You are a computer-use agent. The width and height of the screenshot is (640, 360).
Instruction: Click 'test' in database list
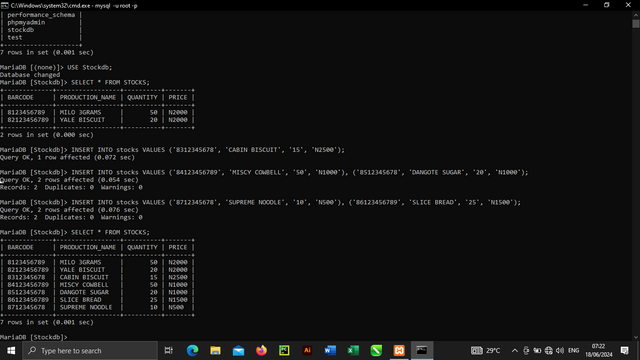[15, 37]
